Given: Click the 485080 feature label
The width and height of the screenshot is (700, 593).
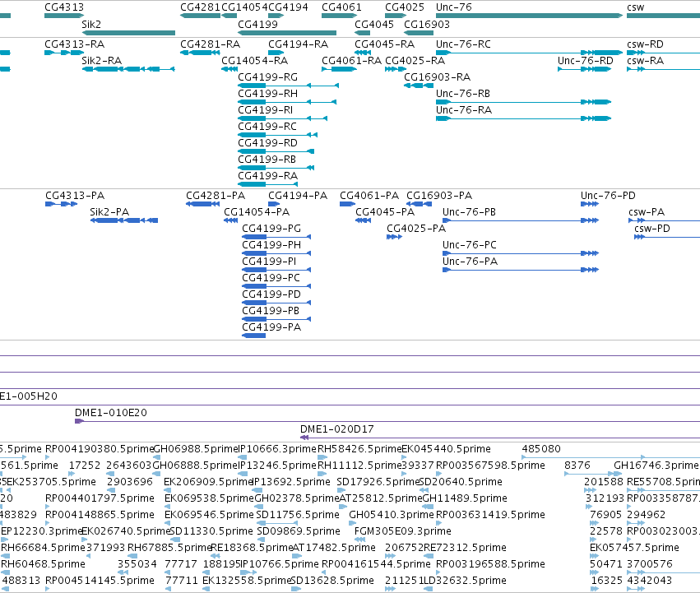Looking at the screenshot, I should point(541,449).
